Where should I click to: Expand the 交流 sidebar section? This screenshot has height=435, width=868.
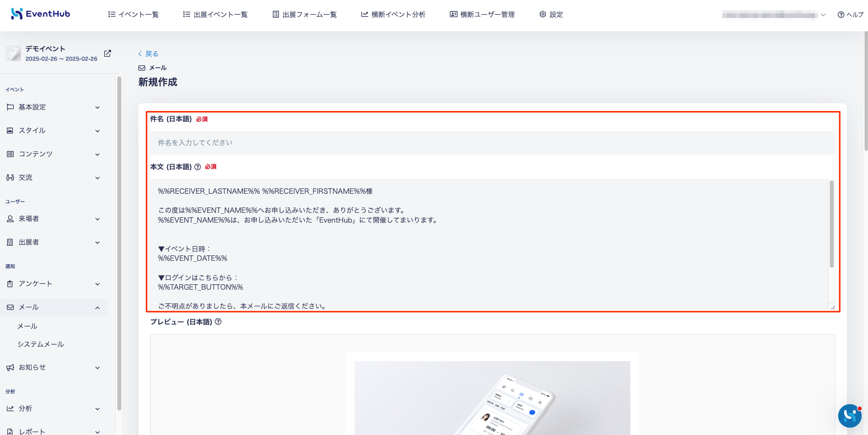tap(54, 178)
